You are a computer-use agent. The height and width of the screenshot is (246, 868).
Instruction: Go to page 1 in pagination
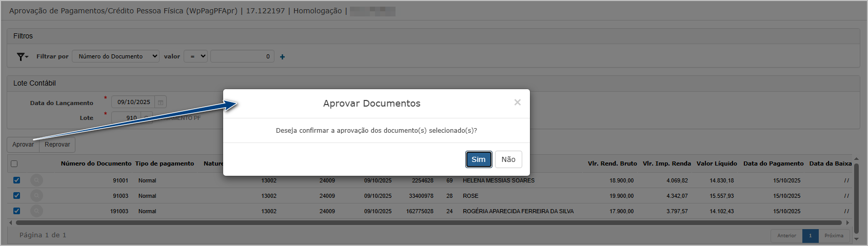pos(810,236)
